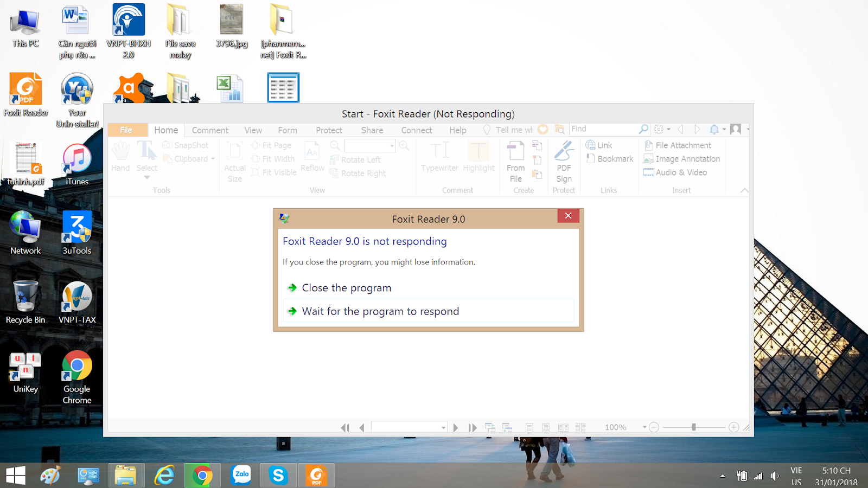
Task: Click Fit Page view option
Action: pos(271,145)
